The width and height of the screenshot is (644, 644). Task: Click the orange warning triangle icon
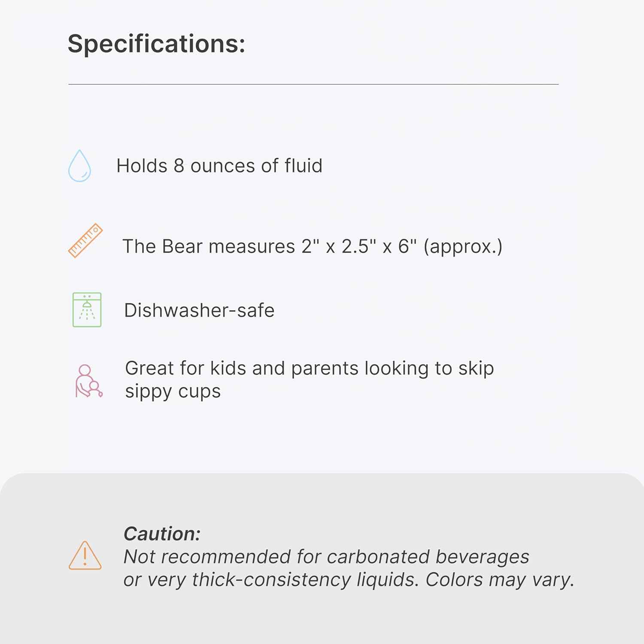[85, 556]
